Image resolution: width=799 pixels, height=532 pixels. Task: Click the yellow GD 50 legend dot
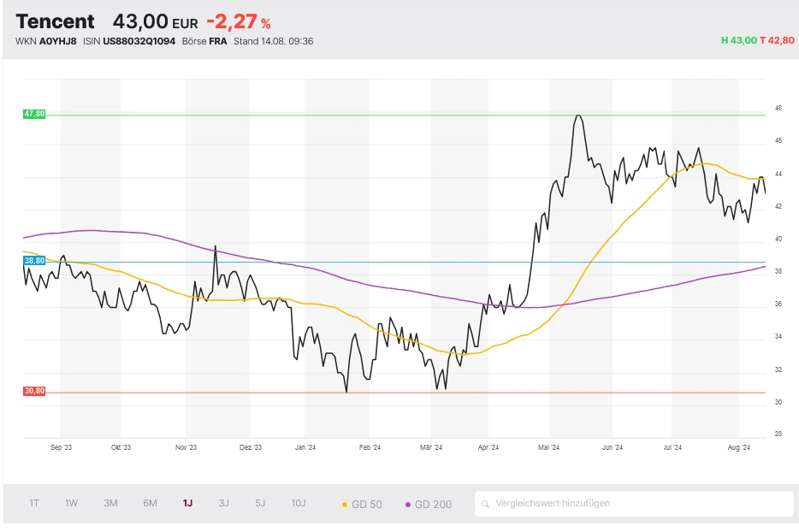click(x=346, y=504)
